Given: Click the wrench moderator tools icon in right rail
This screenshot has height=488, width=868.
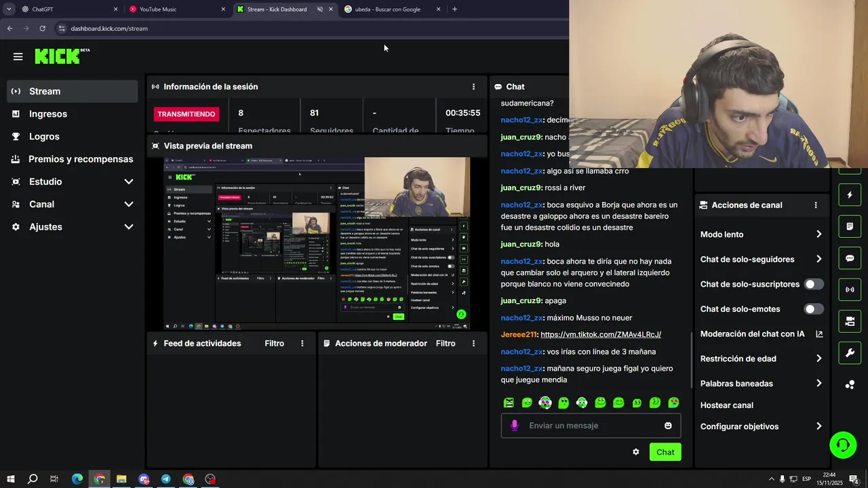Looking at the screenshot, I should coord(850,353).
